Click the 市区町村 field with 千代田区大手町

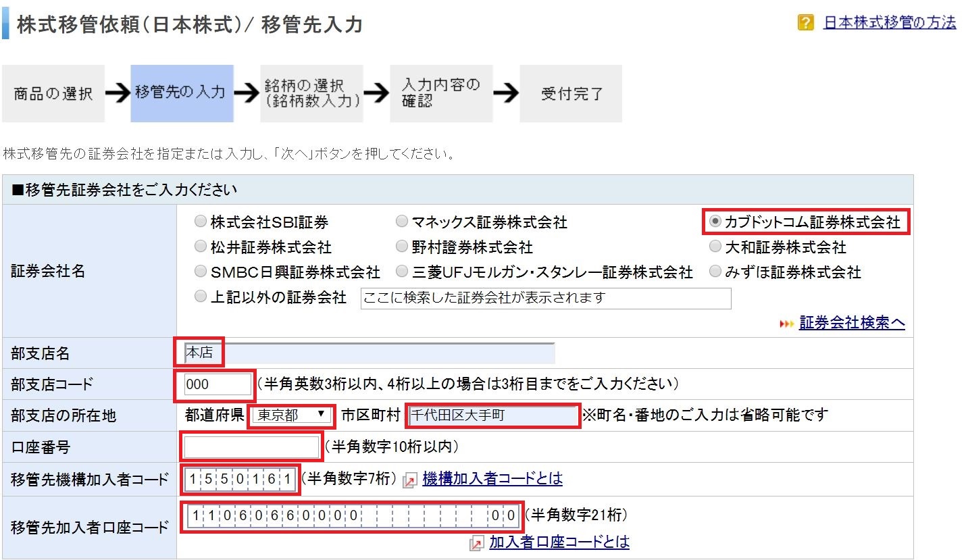(494, 415)
